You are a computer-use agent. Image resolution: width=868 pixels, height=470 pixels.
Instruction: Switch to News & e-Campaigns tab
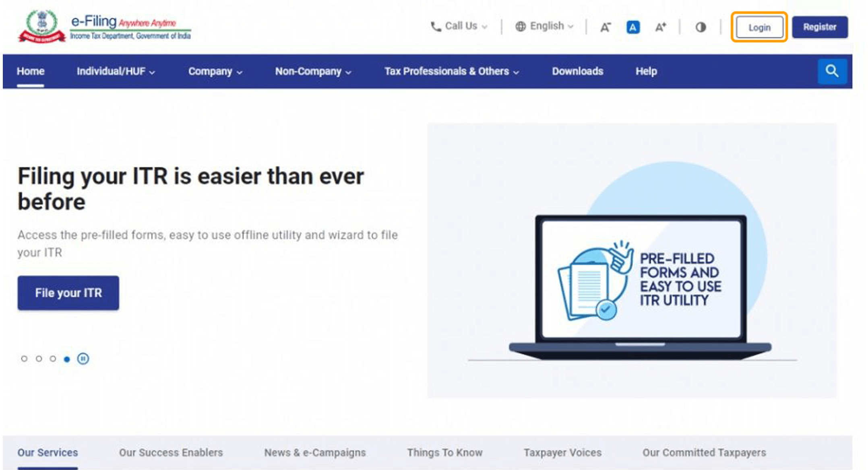tap(315, 453)
